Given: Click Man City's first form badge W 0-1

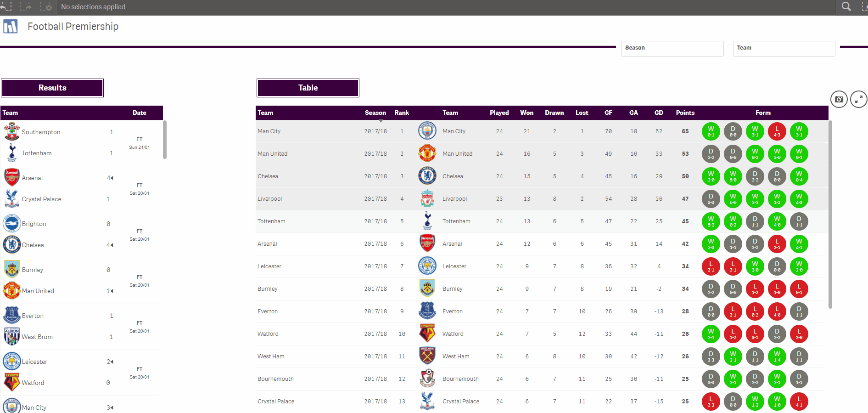Looking at the screenshot, I should click(711, 131).
